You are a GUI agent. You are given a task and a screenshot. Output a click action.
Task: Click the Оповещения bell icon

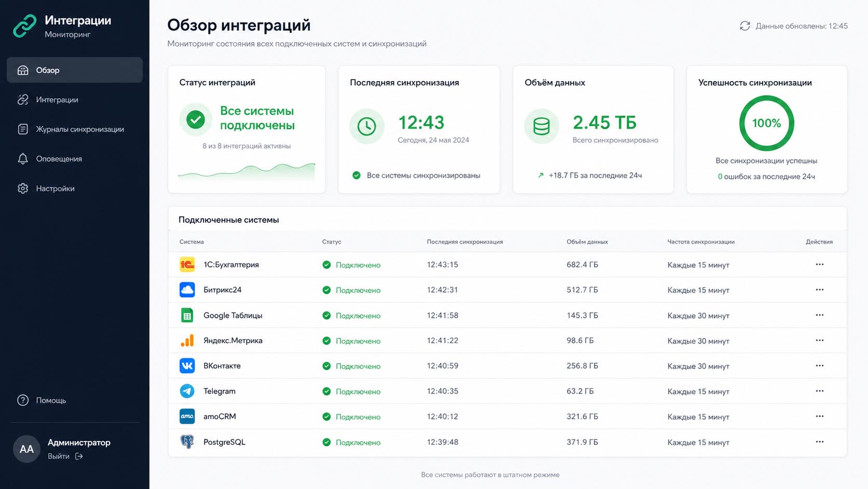[23, 159]
